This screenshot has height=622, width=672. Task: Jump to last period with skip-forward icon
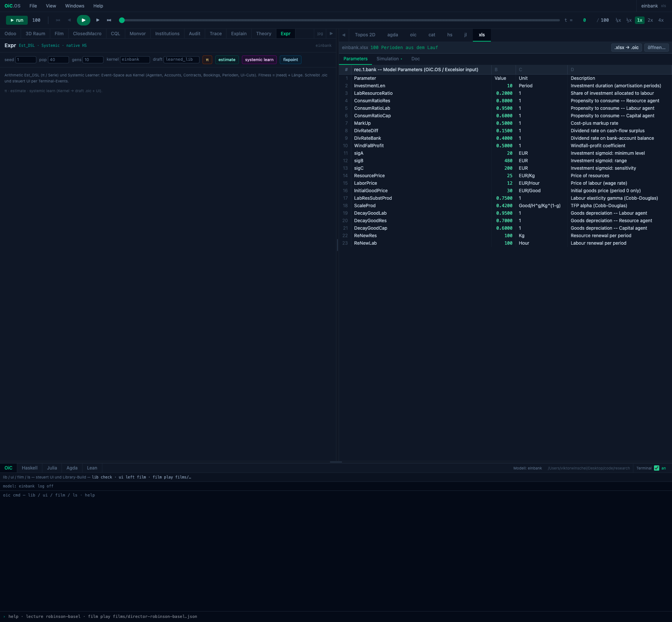pyautogui.click(x=109, y=20)
